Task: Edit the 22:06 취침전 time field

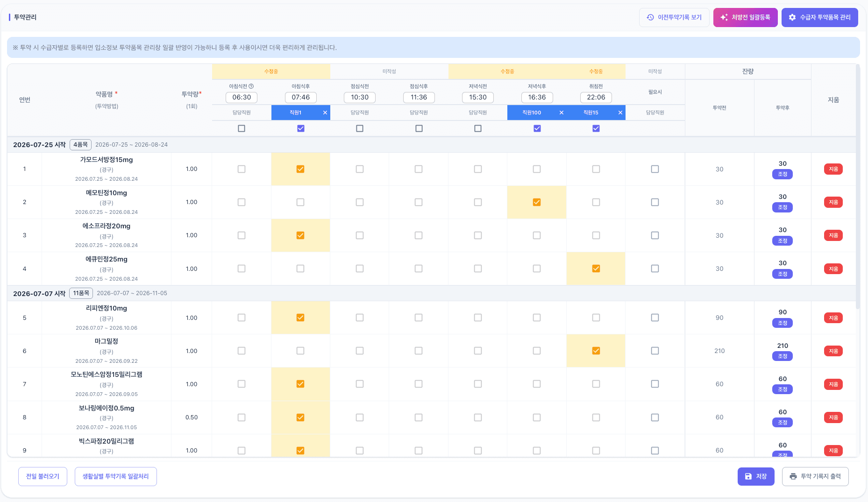Action: (596, 97)
